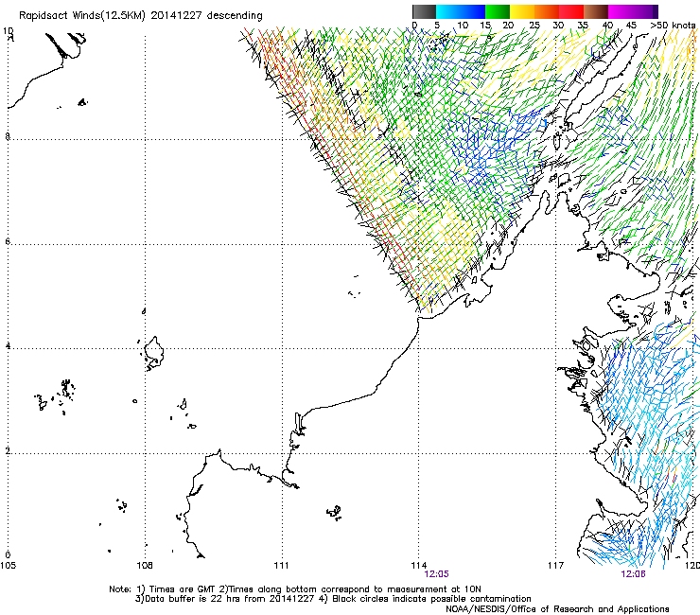
Task: Click longitude label 117
Action: 555,566
